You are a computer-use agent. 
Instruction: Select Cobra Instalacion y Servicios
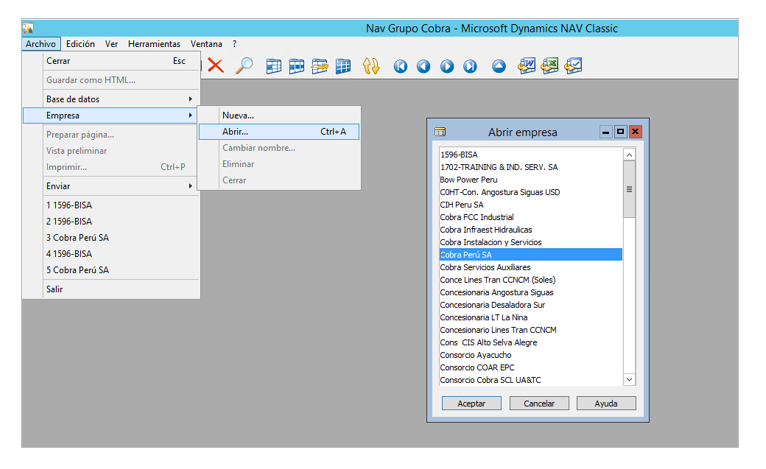click(531, 242)
